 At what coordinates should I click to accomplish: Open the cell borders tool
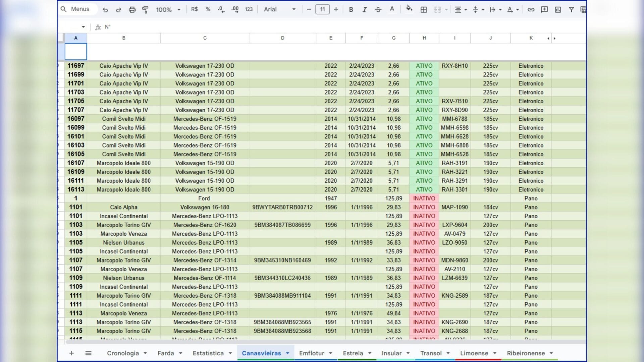click(x=424, y=10)
